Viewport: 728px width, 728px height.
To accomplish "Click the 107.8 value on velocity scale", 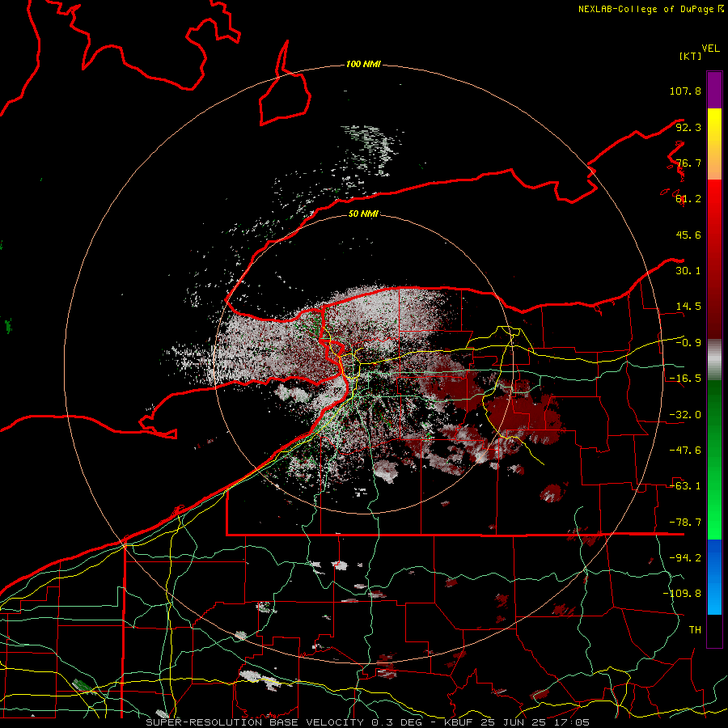I will click(685, 91).
